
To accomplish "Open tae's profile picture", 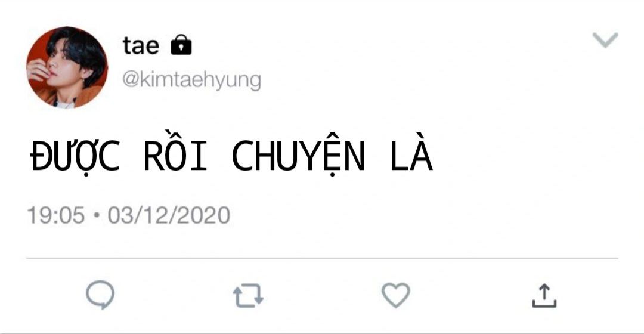I will pyautogui.click(x=67, y=67).
